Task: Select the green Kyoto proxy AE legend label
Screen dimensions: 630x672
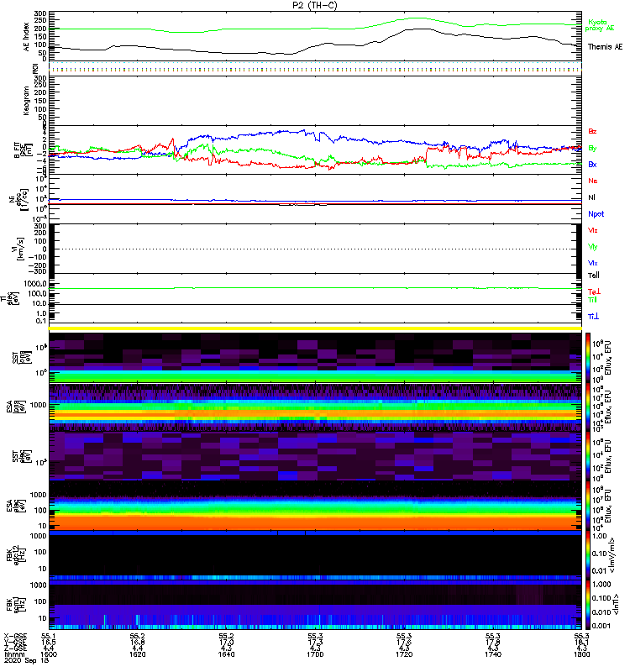Action: click(x=600, y=25)
